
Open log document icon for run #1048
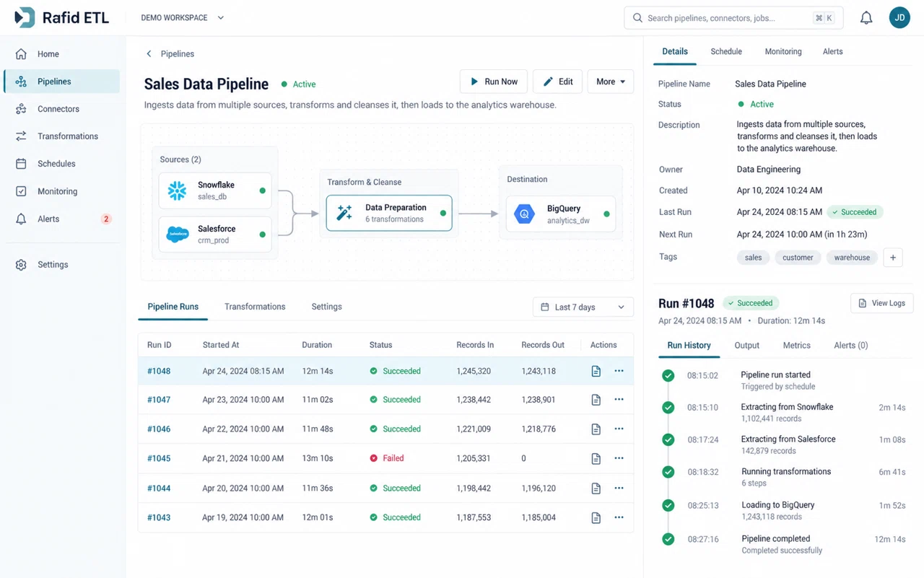596,371
